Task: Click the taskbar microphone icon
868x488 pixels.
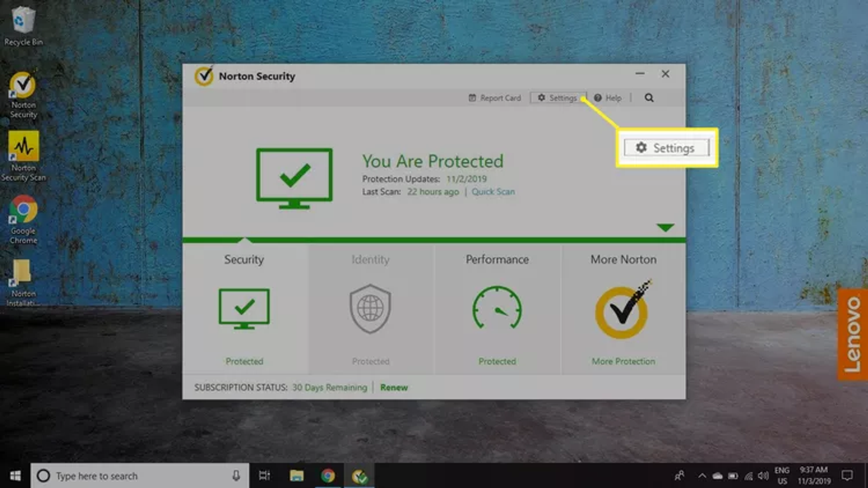Action: [236, 476]
